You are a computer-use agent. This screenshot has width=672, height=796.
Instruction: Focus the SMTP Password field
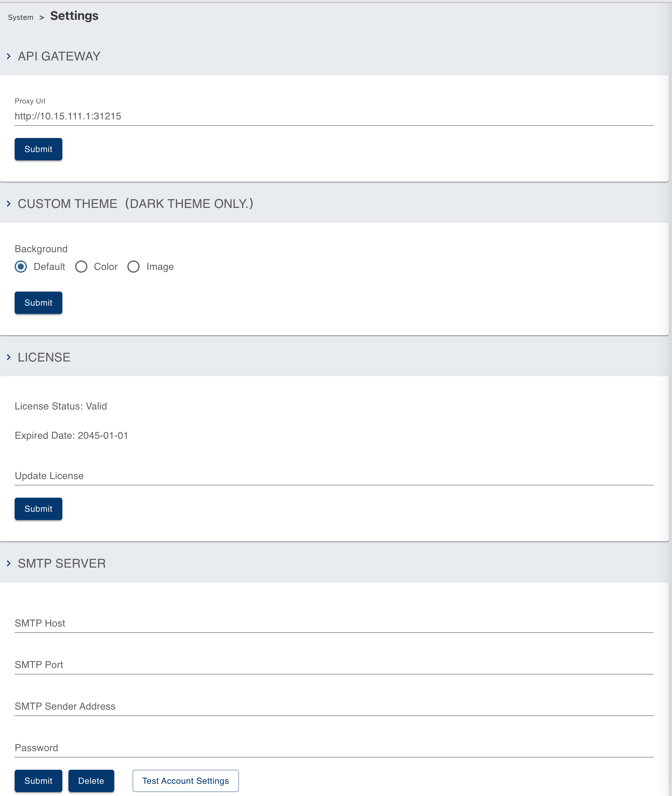tap(334, 748)
